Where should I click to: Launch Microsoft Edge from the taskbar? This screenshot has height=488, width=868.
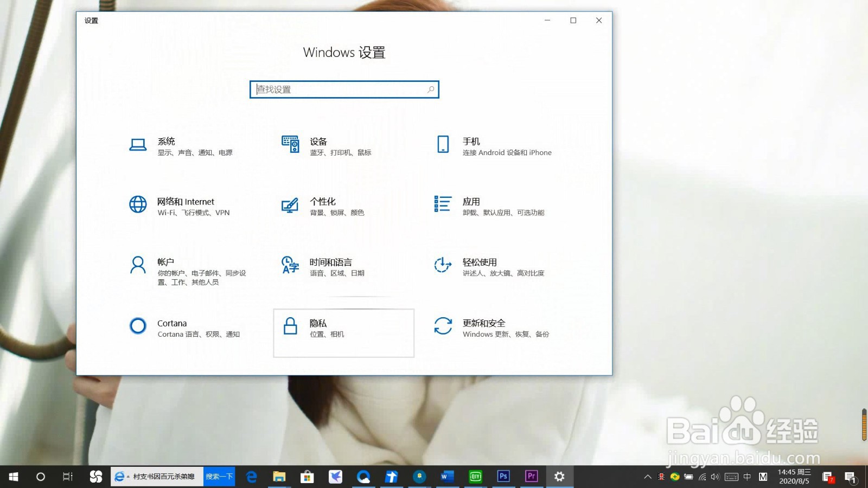coord(251,477)
